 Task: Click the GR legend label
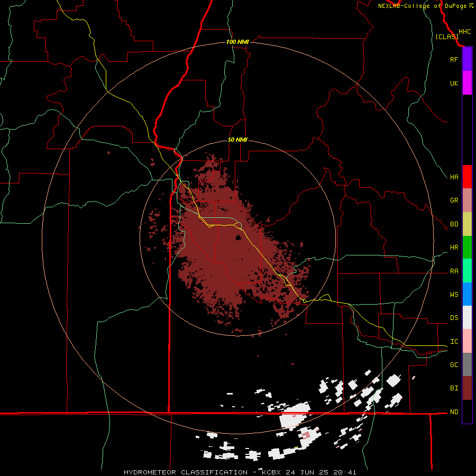454,200
